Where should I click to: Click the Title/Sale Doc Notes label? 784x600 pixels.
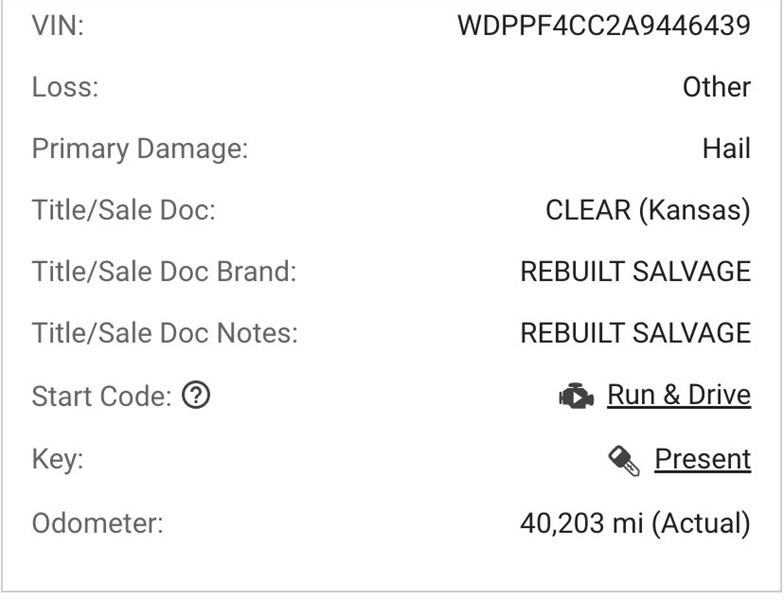click(165, 333)
